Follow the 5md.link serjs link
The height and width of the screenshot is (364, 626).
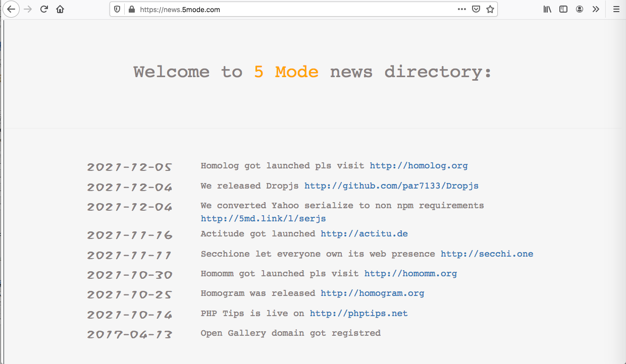(263, 218)
